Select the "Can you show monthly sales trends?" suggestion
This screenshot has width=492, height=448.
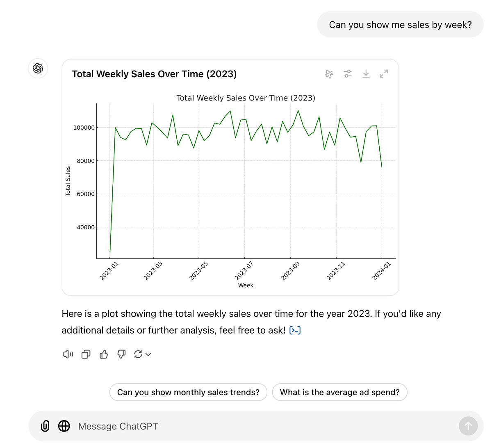pyautogui.click(x=188, y=392)
